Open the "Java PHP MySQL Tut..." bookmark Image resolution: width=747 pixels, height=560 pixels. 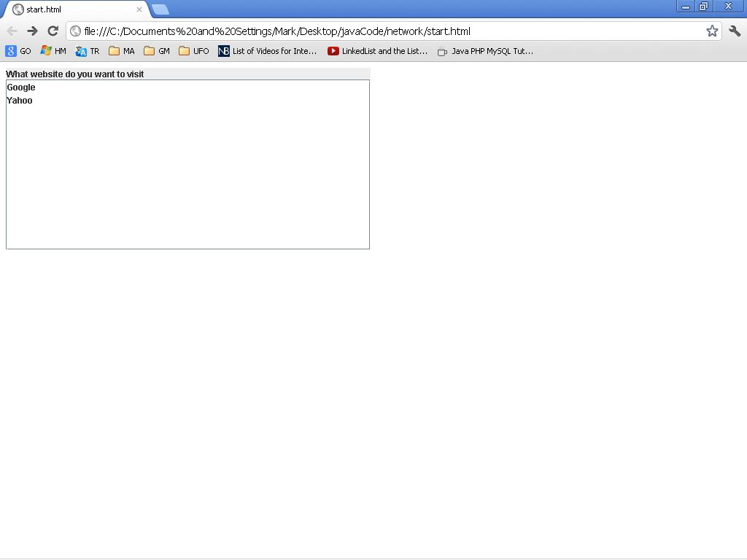pyautogui.click(x=485, y=51)
